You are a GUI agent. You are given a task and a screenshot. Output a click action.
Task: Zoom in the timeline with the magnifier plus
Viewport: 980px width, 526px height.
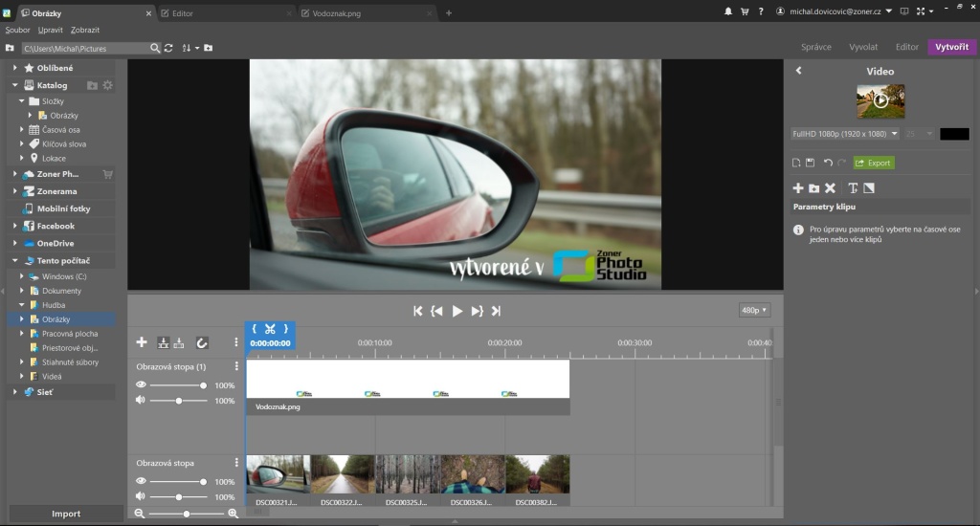pos(234,514)
